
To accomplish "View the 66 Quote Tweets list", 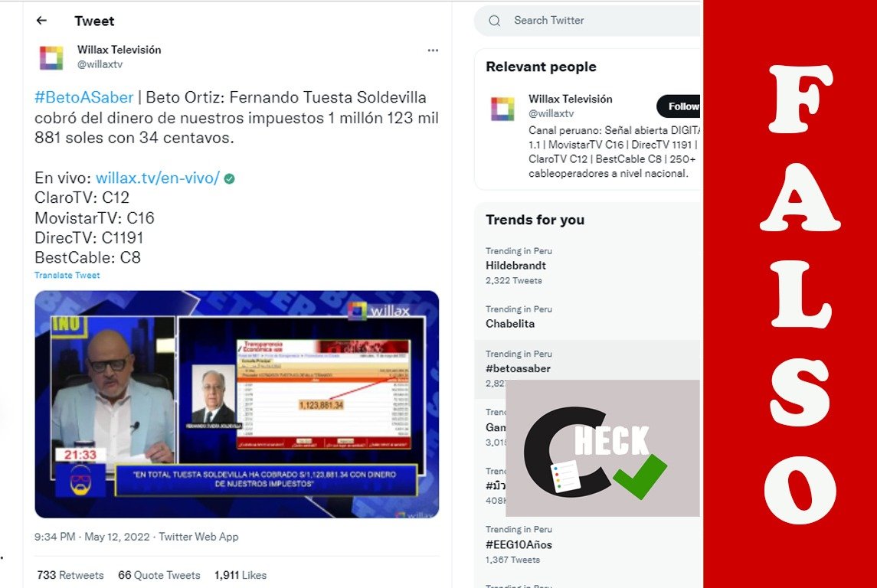I will (x=159, y=575).
